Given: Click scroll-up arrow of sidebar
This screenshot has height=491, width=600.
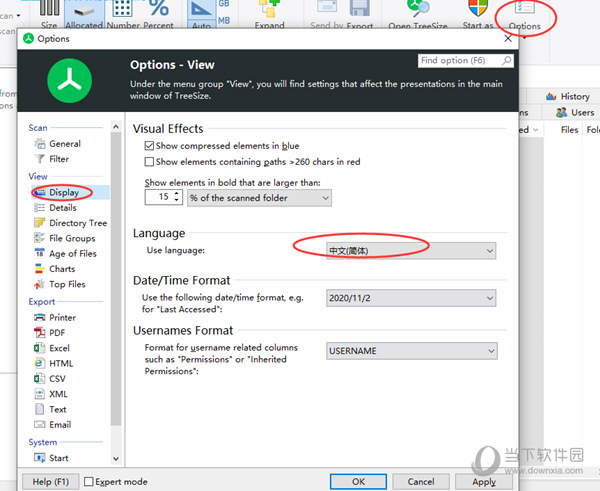Looking at the screenshot, I should click(116, 127).
